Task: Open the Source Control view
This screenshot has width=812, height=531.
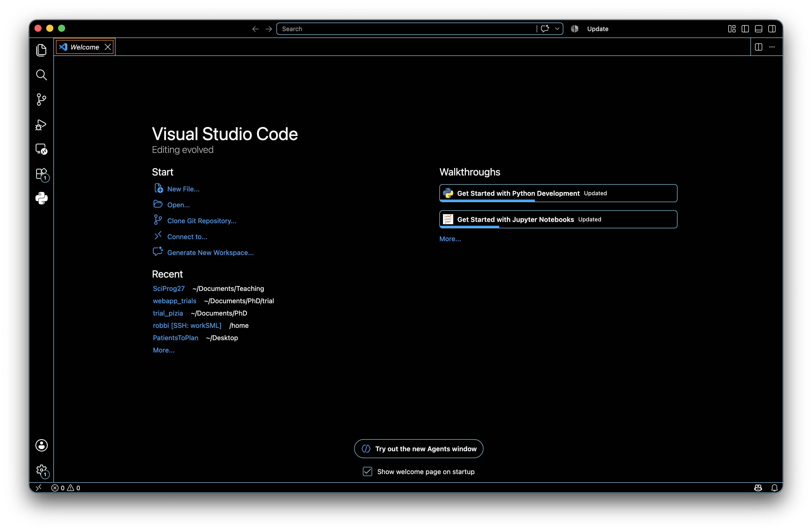Action: (41, 100)
